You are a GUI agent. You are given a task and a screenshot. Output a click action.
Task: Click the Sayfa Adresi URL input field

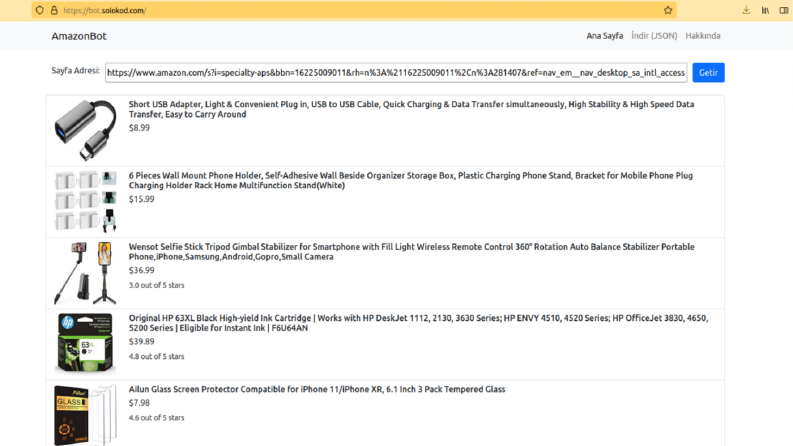(x=396, y=72)
